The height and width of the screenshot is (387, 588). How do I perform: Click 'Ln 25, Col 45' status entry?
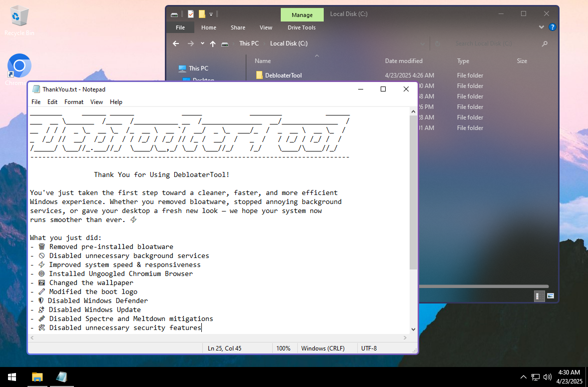coord(225,348)
